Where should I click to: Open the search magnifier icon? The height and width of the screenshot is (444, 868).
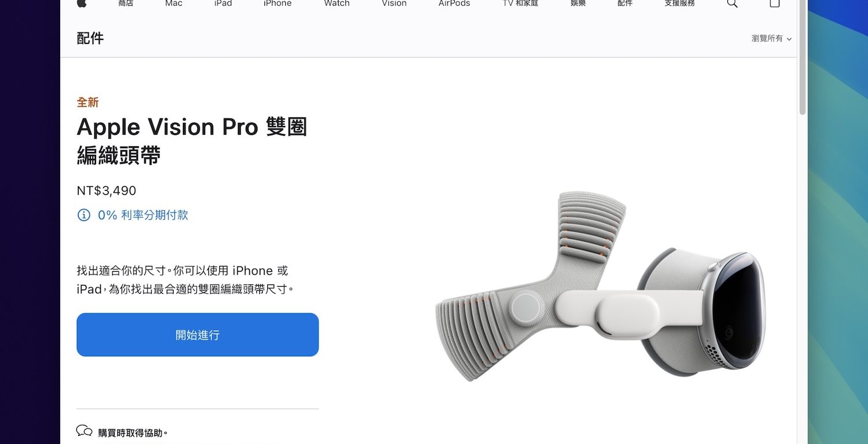(x=732, y=3)
